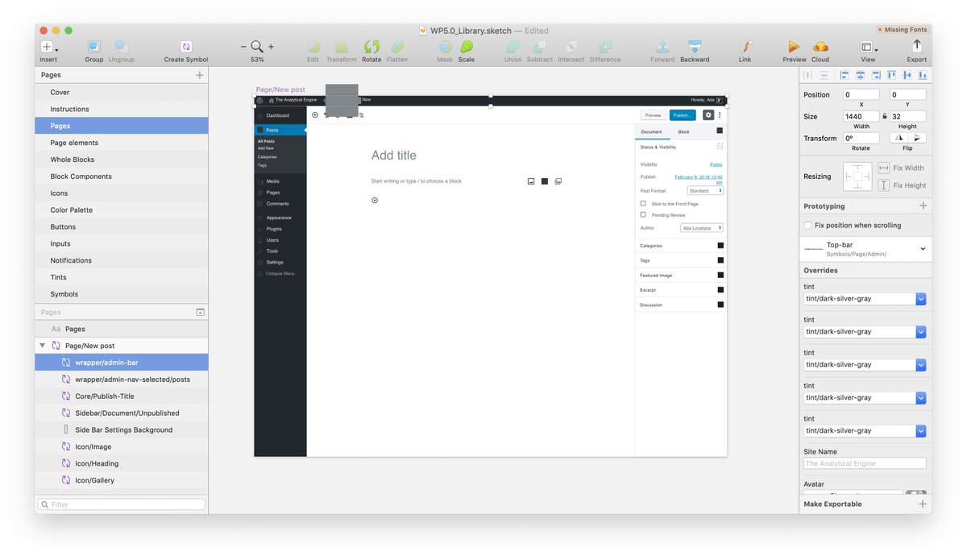Activate the Scale tool
This screenshot has height=560, width=967.
coord(466,48)
